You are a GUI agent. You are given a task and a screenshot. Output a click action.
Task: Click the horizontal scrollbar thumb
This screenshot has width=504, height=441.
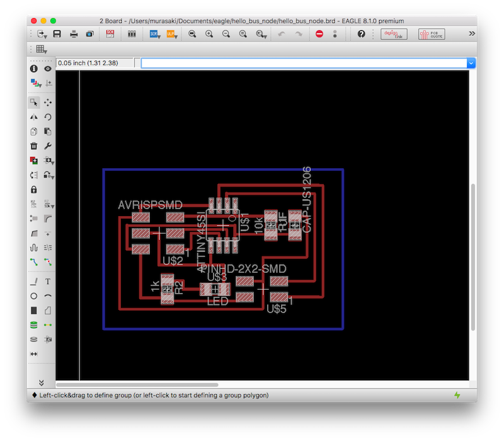point(137,385)
